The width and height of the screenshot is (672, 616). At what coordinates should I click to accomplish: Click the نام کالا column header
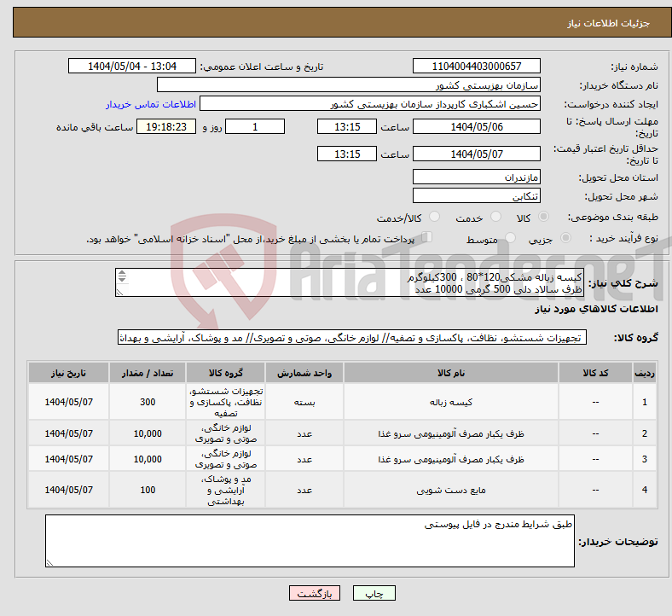[451, 373]
